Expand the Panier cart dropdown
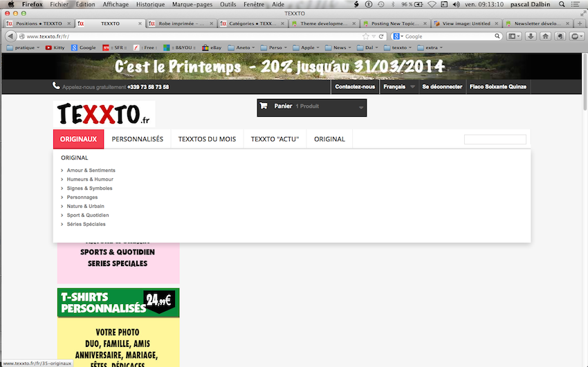588x367 pixels. pyautogui.click(x=360, y=108)
